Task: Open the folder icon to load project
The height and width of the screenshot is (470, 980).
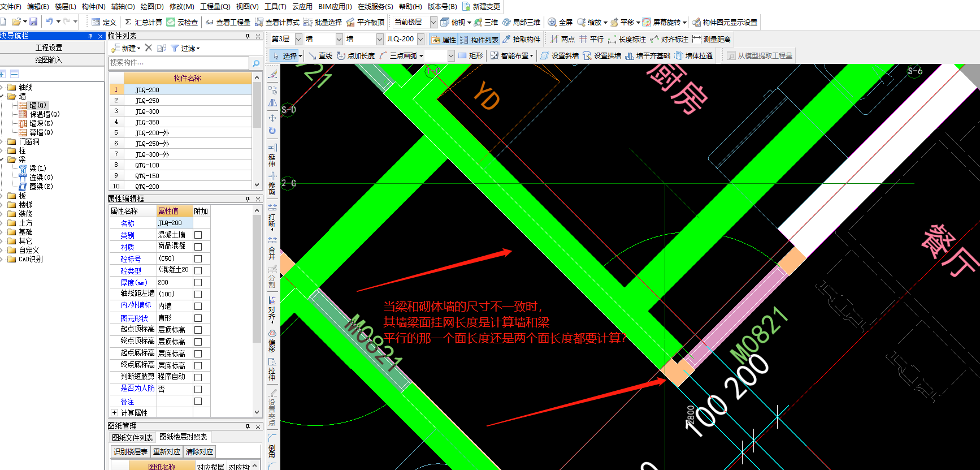Action: tap(16, 21)
